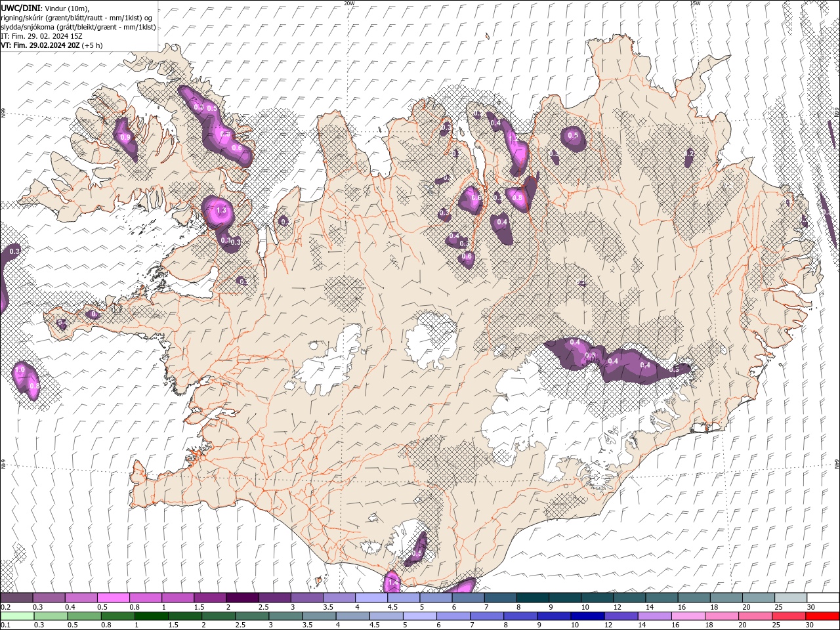Viewport: 840px width, 630px height.
Task: Pick the snow legend swatch labeled 1.5
Action: 210,598
